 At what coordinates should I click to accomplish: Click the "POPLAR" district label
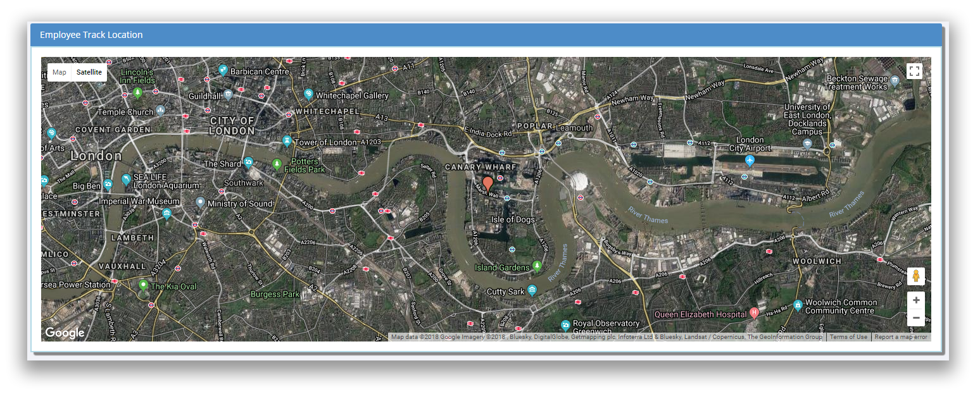point(534,126)
